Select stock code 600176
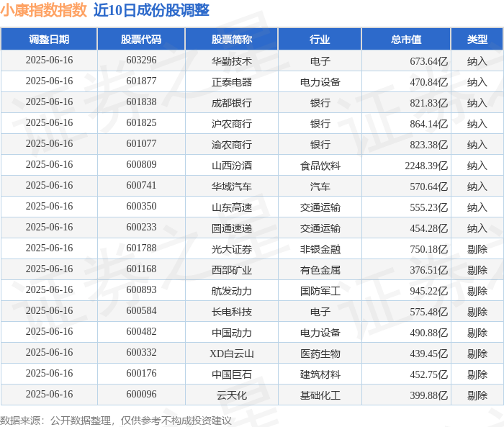This screenshot has width=504, height=427. 141,374
